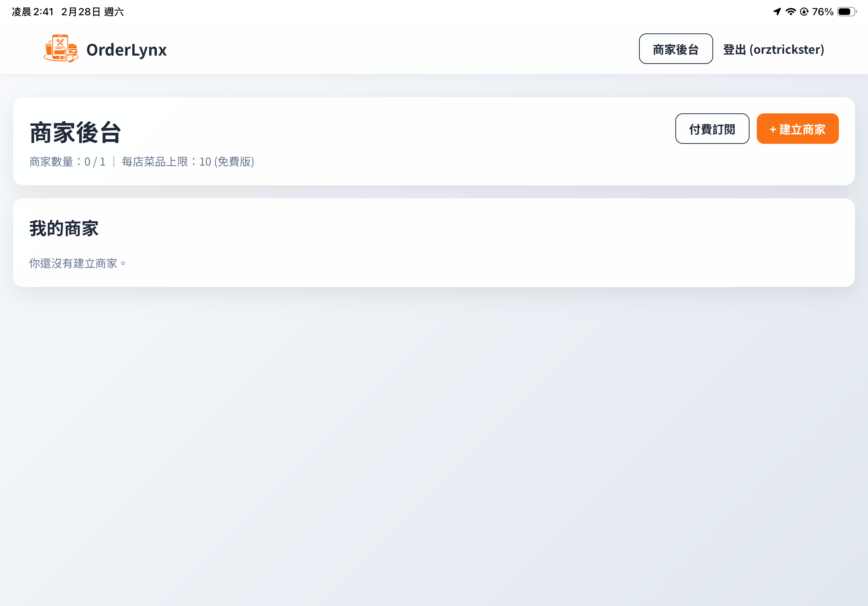Tap the Wi-Fi status icon
Viewport: 868px width, 606px height.
(791, 12)
